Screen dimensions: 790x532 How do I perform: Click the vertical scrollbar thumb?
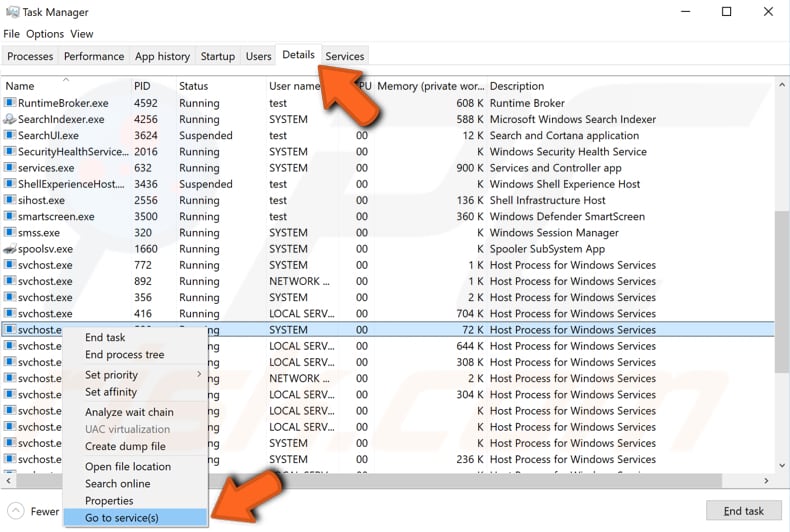(782, 292)
